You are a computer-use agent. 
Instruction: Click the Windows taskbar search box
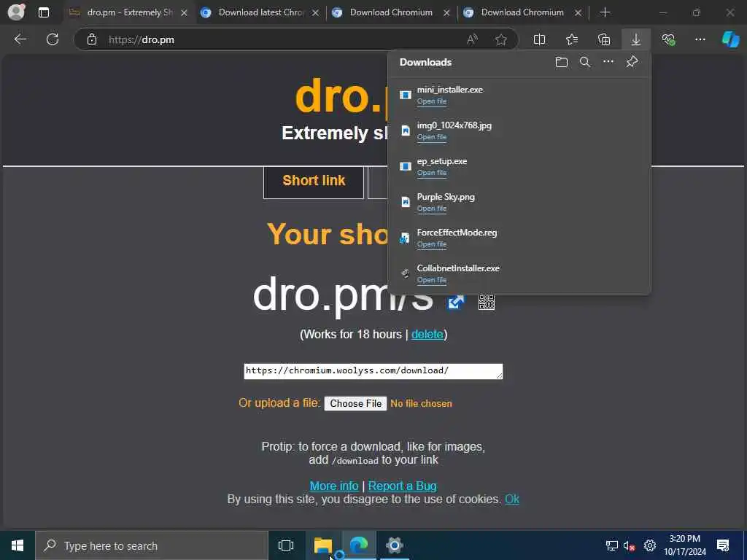(152, 545)
